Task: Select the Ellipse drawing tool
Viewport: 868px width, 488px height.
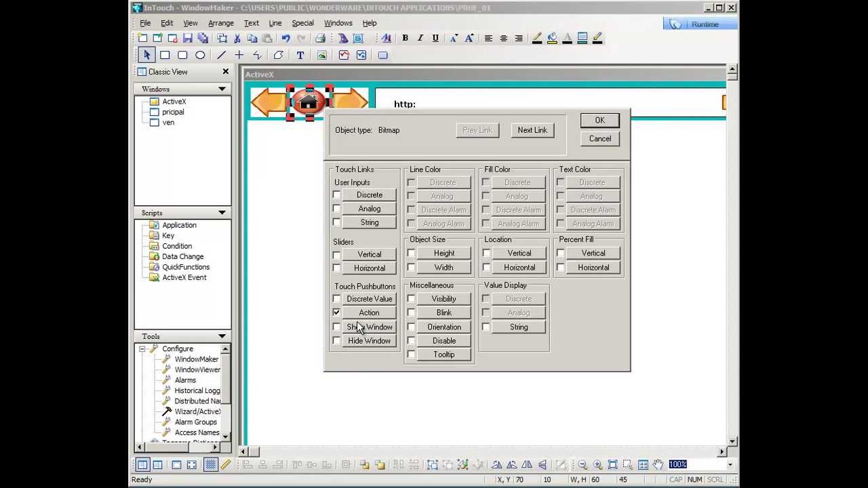Action: point(200,55)
